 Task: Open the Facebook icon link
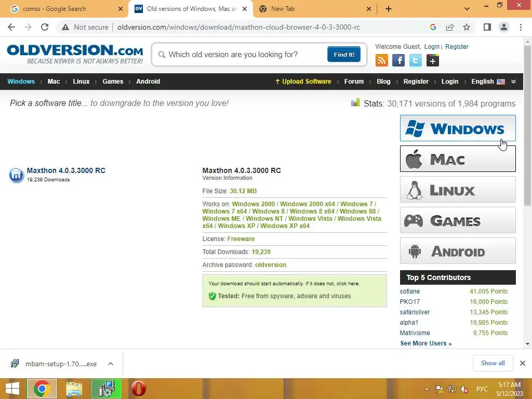coord(398,61)
